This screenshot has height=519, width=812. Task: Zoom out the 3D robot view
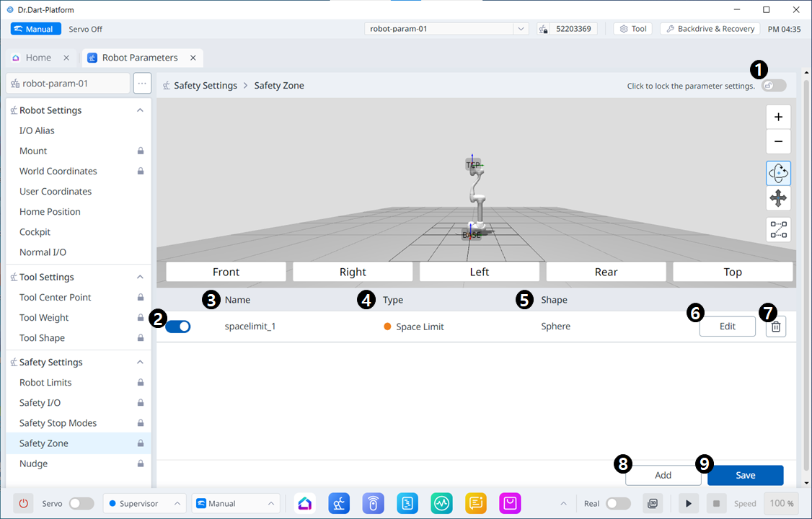pos(778,142)
